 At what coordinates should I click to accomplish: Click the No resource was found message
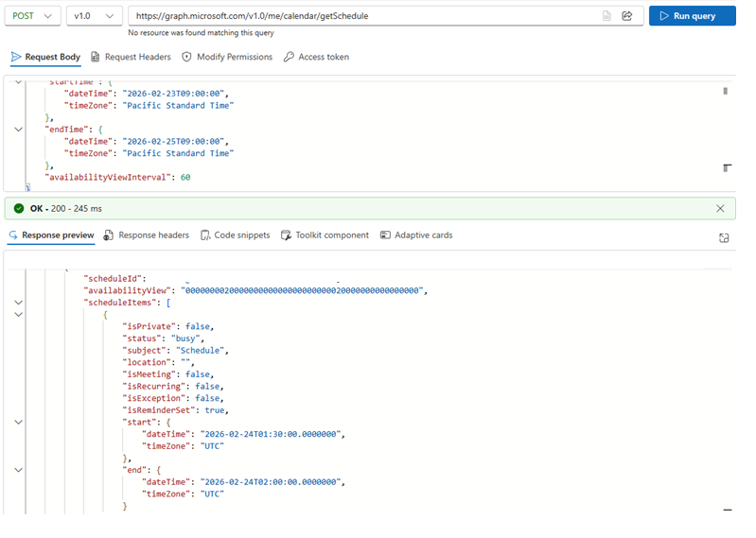pos(201,33)
